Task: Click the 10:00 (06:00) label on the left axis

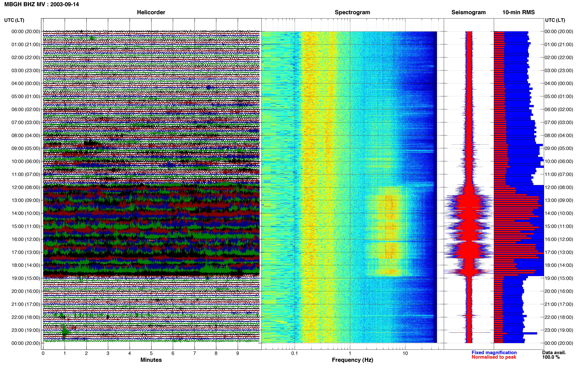Action: click(26, 161)
